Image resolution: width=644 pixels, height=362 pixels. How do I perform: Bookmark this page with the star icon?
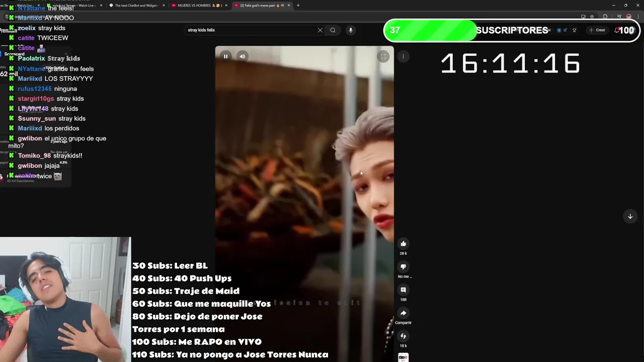(x=592, y=17)
